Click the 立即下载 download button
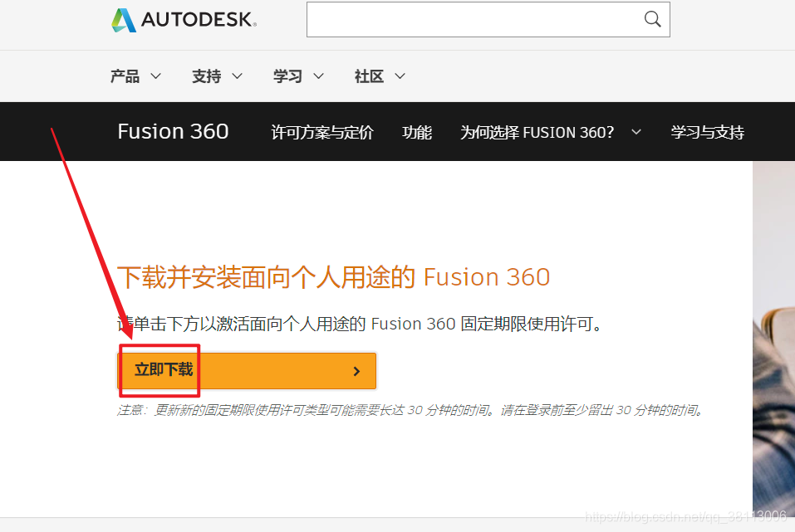This screenshot has width=795, height=532. pos(247,370)
